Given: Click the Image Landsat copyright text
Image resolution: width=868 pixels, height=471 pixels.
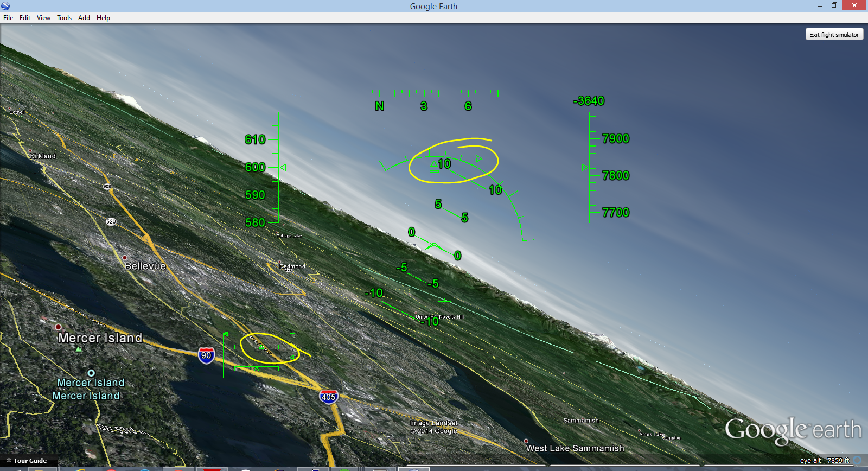Looking at the screenshot, I should tap(433, 427).
